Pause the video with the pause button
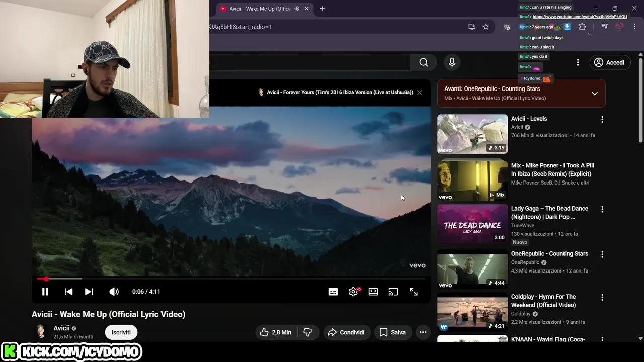This screenshot has width=644, height=362. point(45,292)
